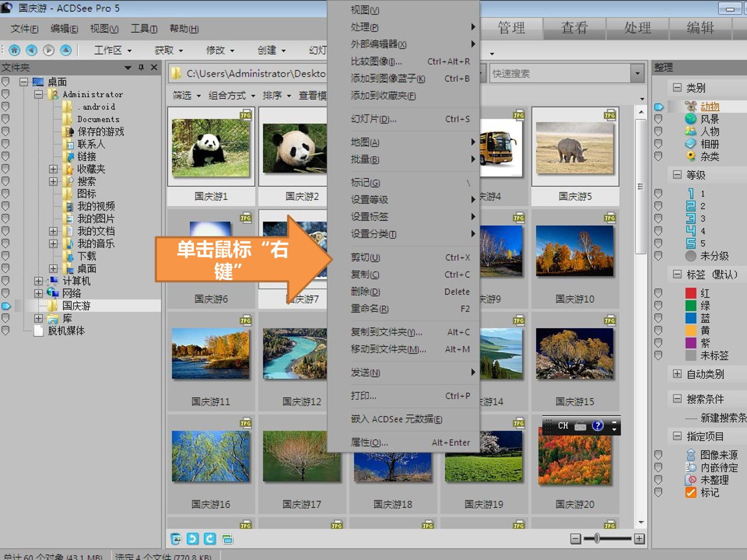Toggle the selection marker beside 动物
Screen dimensions: 747x560
point(659,106)
